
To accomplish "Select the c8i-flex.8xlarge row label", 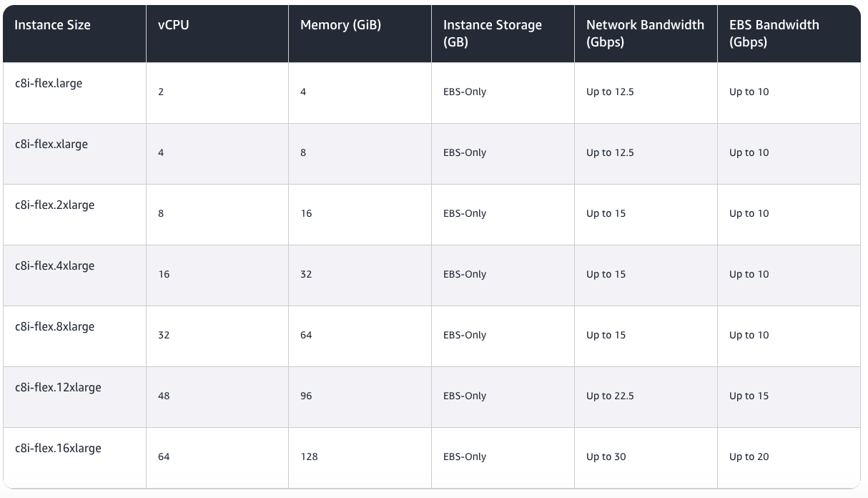I will [54, 327].
